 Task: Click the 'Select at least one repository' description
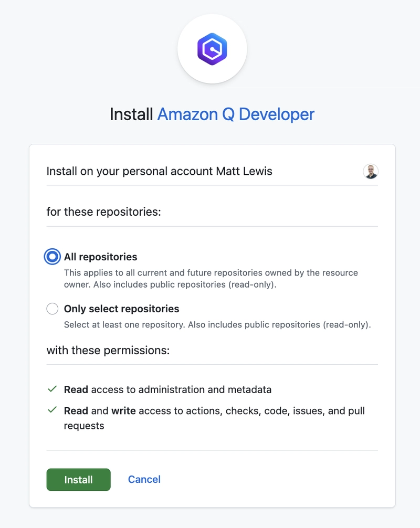(217, 324)
